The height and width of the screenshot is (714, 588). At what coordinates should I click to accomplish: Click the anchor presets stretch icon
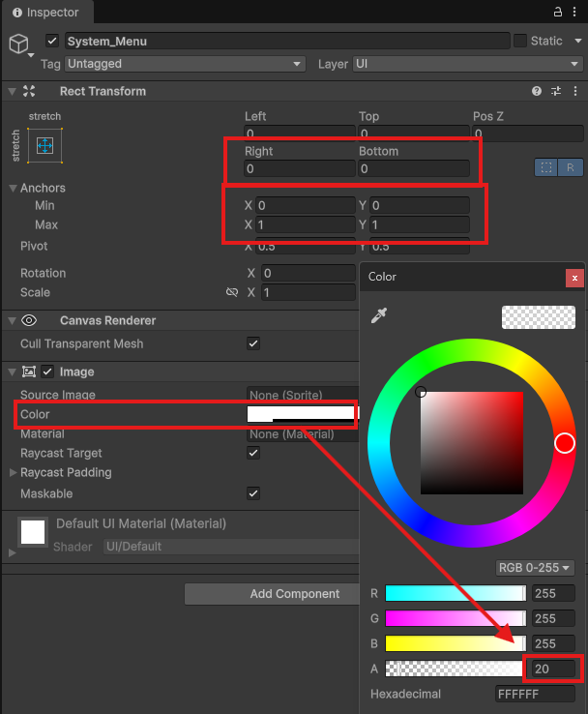(44, 146)
